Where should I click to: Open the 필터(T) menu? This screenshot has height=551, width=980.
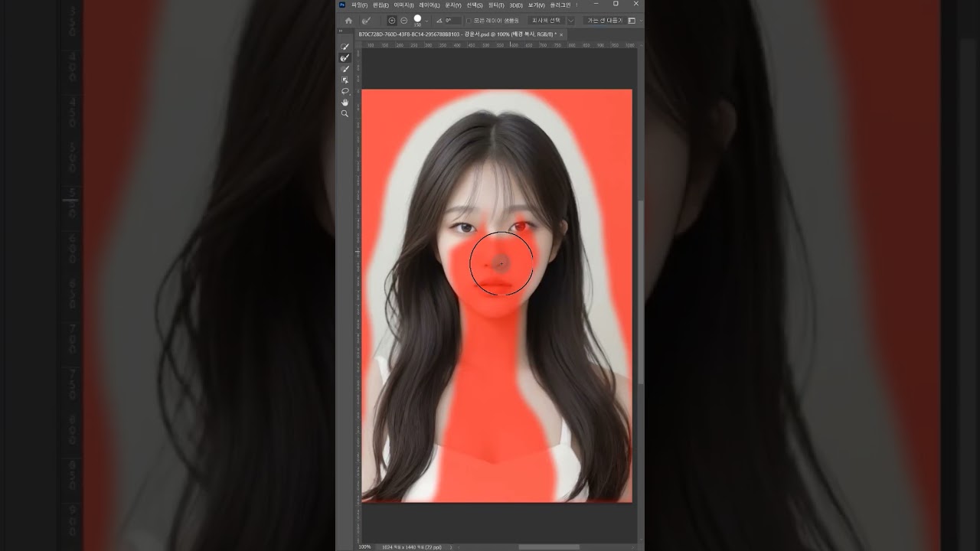496,5
